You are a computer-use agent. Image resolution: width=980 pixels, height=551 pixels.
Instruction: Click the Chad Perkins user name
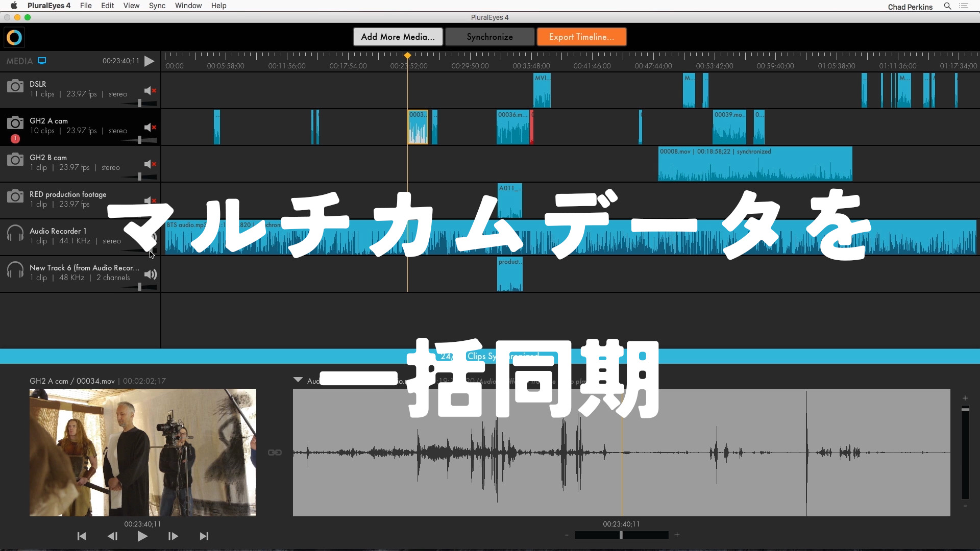click(x=910, y=7)
